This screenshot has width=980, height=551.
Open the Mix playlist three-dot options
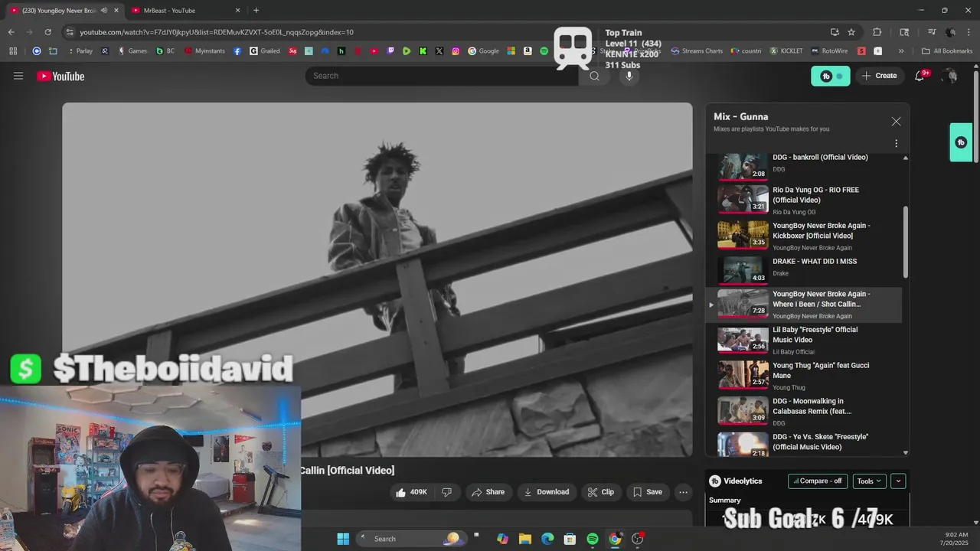(896, 143)
